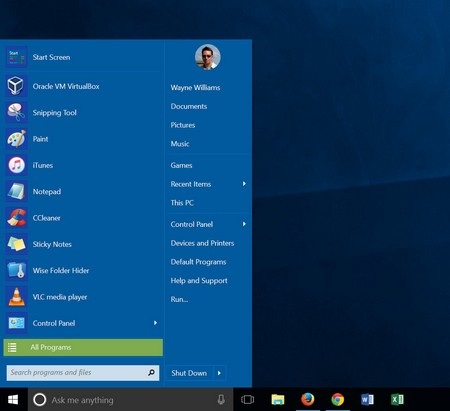This screenshot has height=411, width=450.
Task: Launch the Notepad icon
Action: [16, 191]
